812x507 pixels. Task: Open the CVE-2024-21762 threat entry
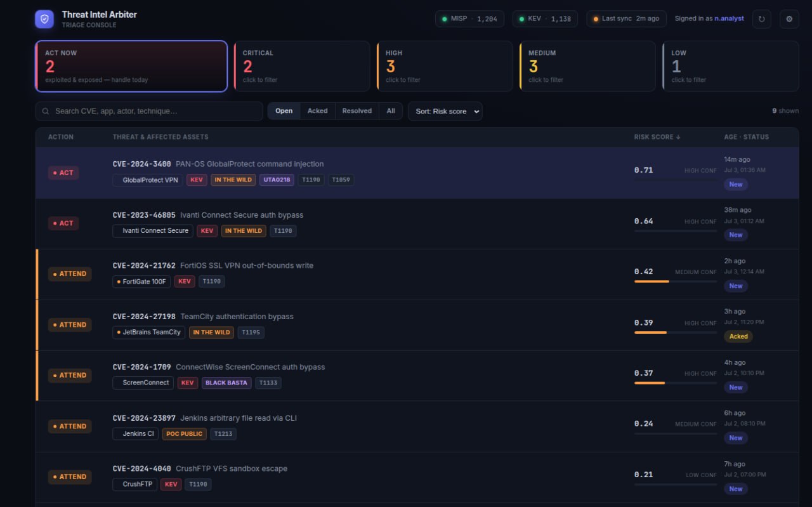[x=417, y=274]
